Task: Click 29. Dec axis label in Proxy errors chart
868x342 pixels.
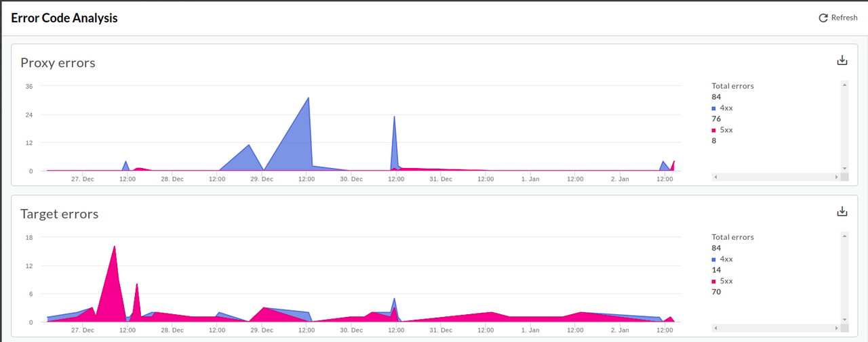Action: click(x=262, y=179)
